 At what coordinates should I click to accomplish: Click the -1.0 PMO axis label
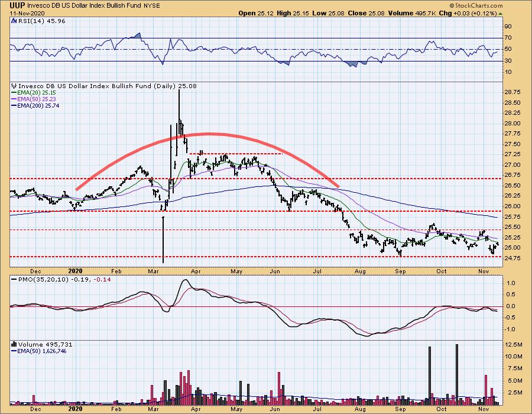[510, 329]
